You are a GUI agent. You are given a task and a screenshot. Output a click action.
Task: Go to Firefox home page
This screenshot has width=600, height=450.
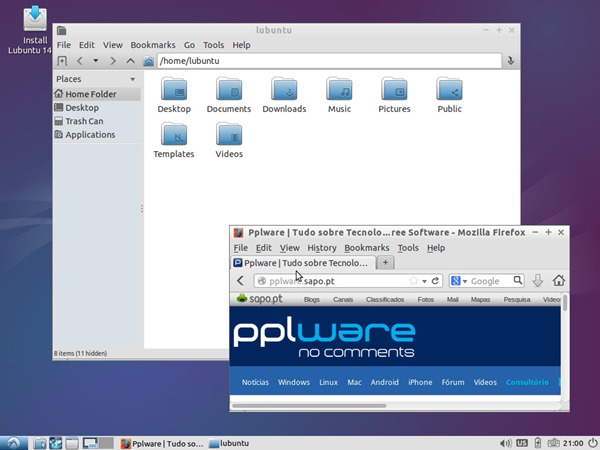(x=559, y=281)
